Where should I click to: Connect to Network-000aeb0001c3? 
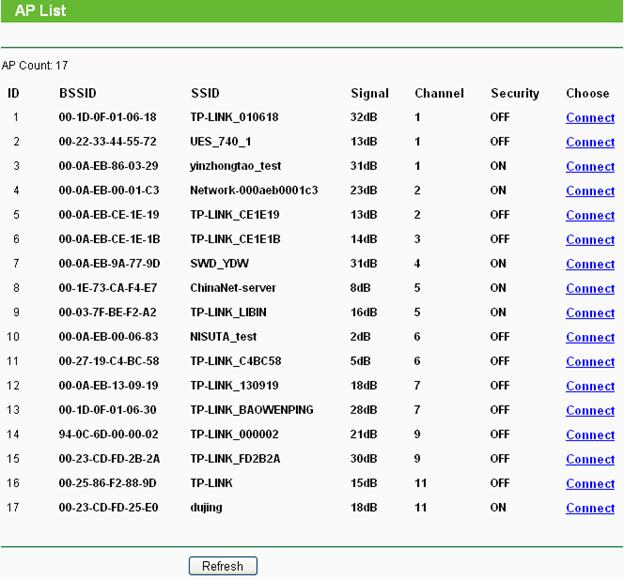[590, 191]
